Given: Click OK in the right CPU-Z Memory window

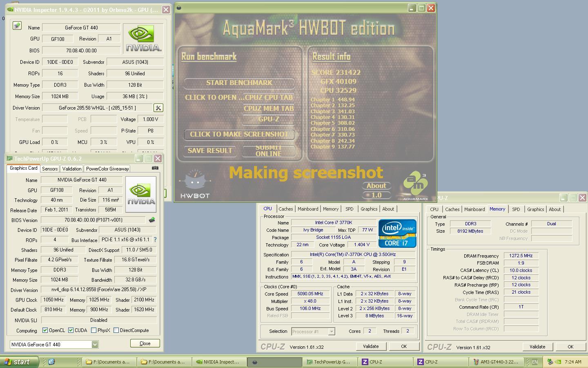Looking at the screenshot, I should (x=570, y=347).
